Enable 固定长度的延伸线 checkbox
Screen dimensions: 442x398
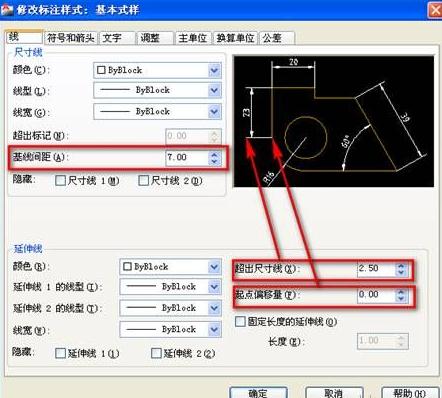(x=240, y=322)
